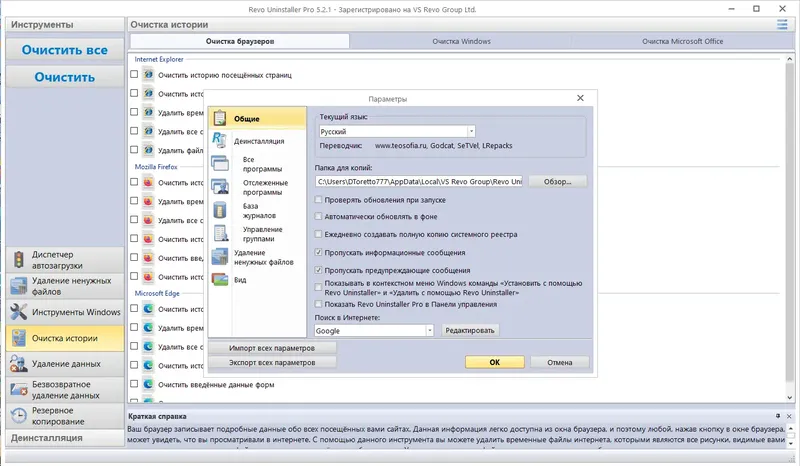Switch to Очистка Windows tab

pos(461,41)
